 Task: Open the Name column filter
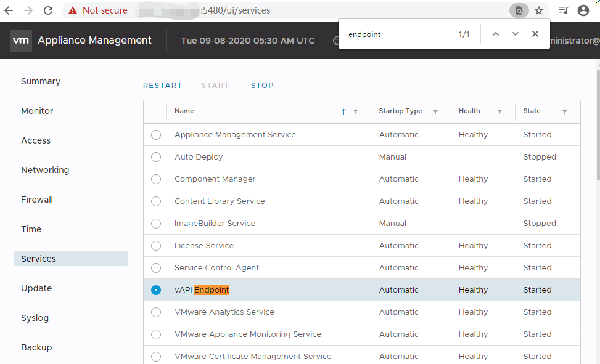355,111
